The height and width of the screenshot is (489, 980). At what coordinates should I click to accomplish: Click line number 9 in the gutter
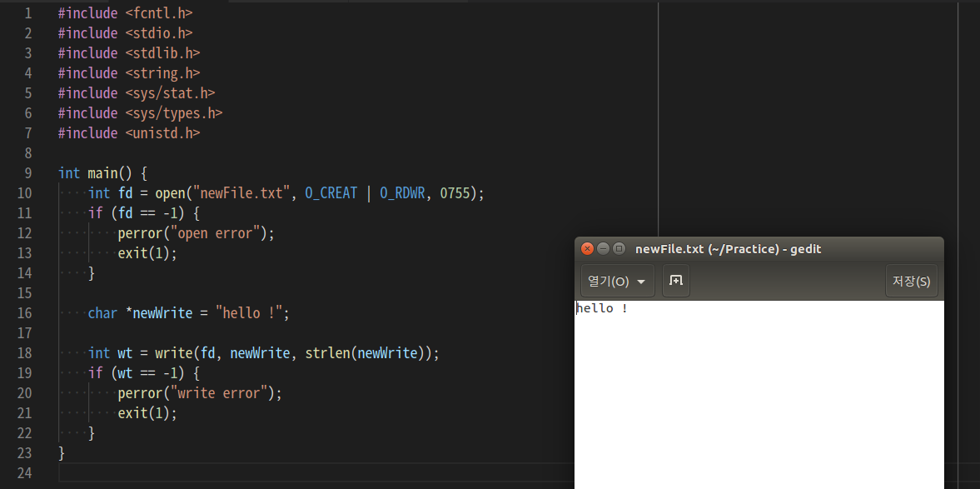(x=28, y=173)
